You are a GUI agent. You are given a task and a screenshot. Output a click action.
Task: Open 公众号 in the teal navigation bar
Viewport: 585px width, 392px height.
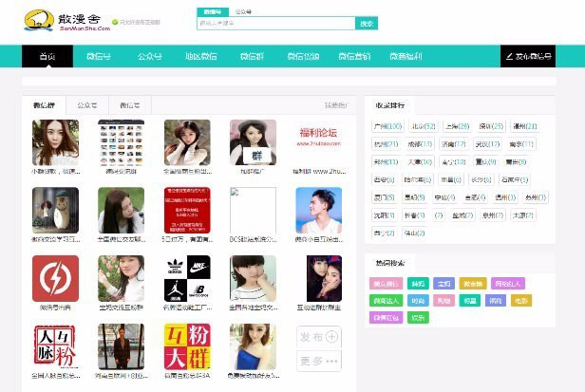coord(150,56)
